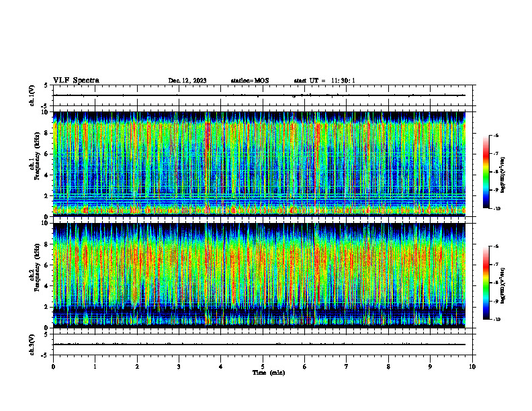Click the 'station=MOS' label
Viewport: 532px width, 411px height.
click(x=250, y=81)
